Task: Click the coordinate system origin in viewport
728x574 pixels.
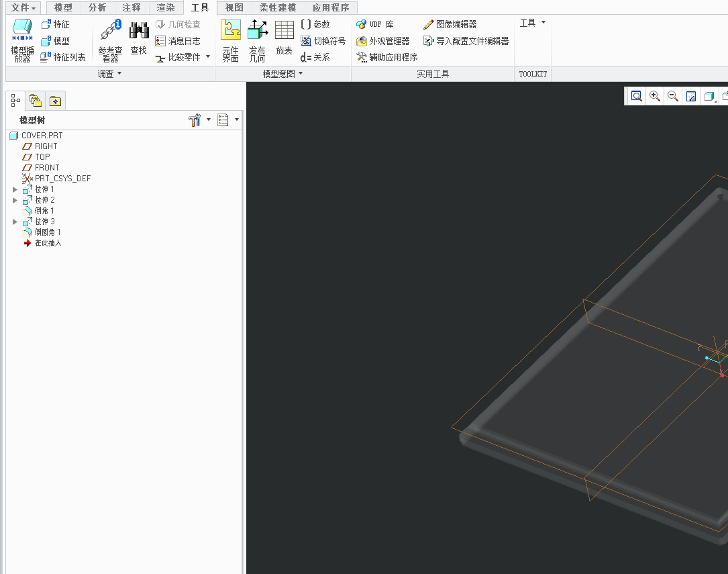Action: click(718, 363)
